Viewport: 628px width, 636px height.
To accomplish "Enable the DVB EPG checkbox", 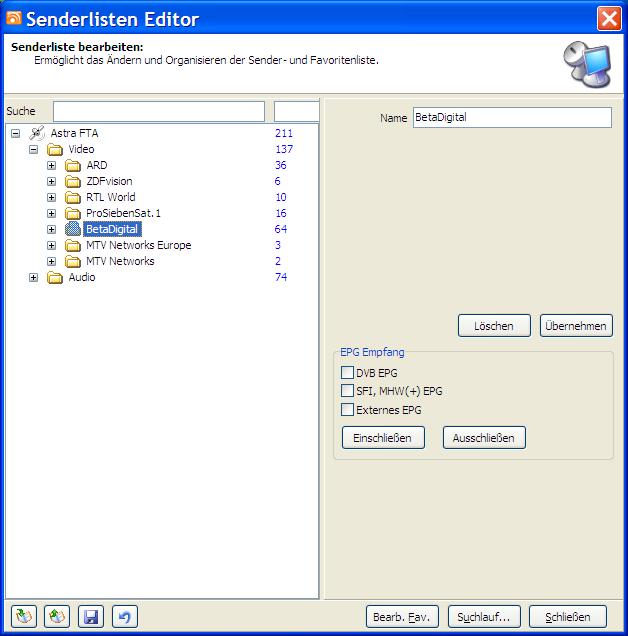I will click(347, 372).
